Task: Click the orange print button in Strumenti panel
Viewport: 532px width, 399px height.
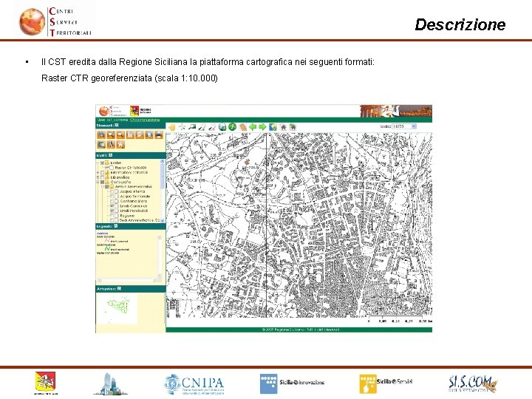Action: 159,134
